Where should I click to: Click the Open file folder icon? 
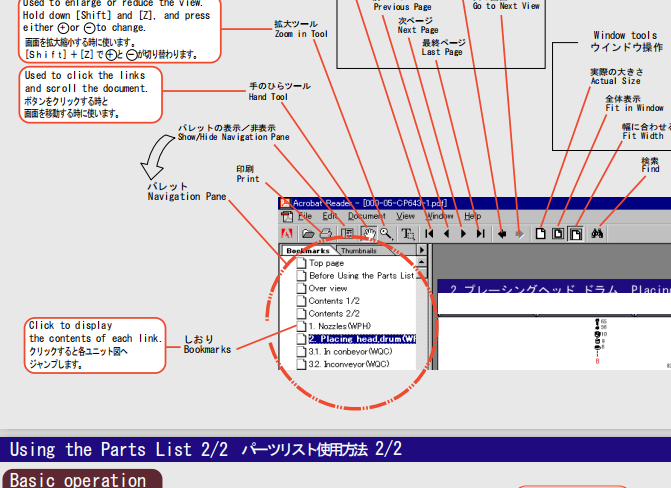308,233
